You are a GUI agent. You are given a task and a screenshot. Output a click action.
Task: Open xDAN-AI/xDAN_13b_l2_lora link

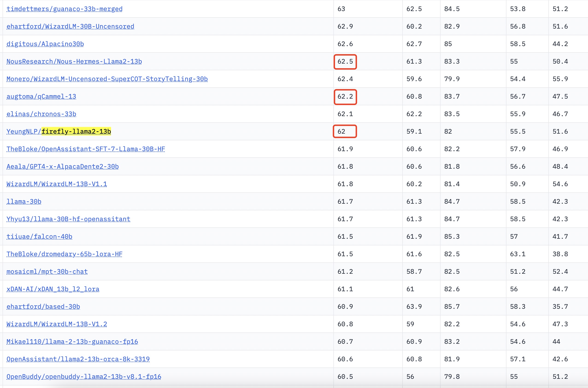point(53,289)
